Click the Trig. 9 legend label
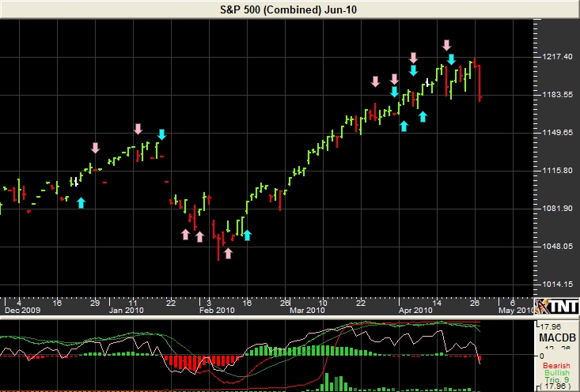The height and width of the screenshot is (392, 580). pos(557,379)
